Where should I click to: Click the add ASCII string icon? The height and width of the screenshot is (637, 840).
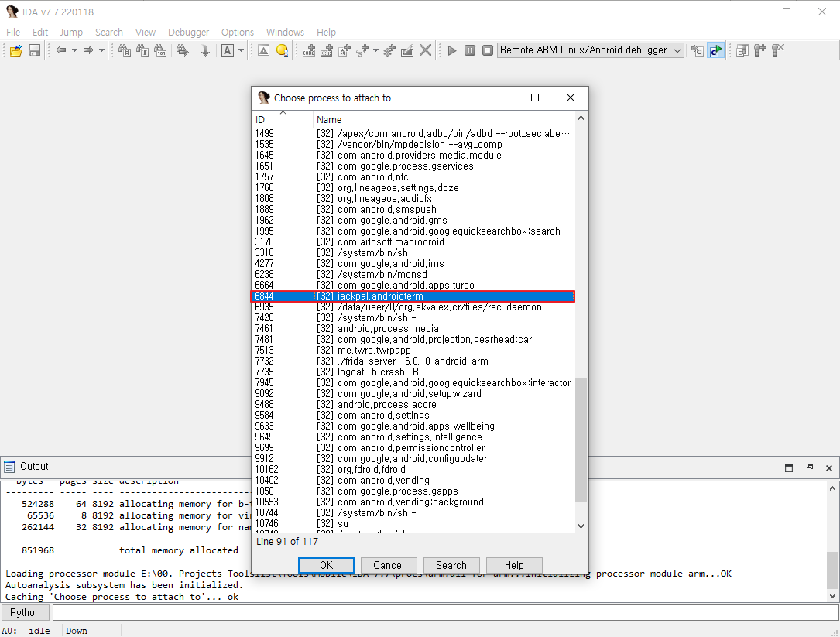pos(345,50)
